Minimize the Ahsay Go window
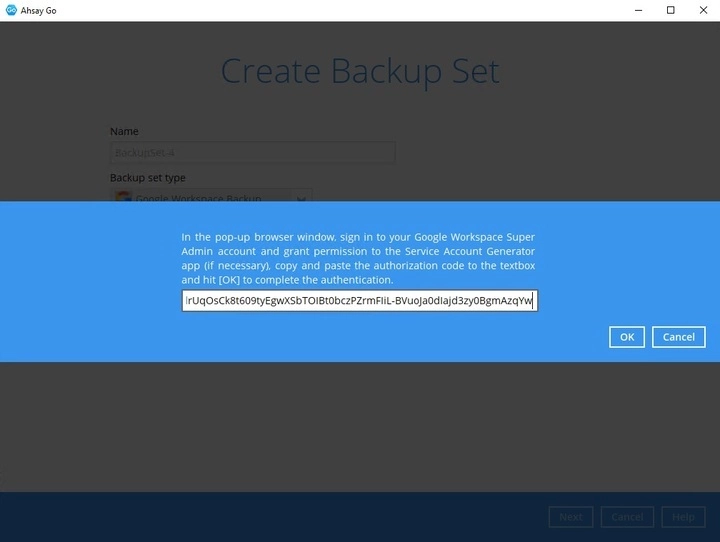 (x=638, y=10)
